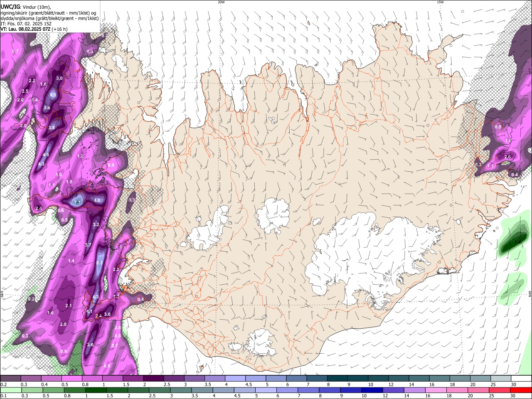
Task: Click the 3.7 precipitation value on the map
Action: click(x=88, y=245)
